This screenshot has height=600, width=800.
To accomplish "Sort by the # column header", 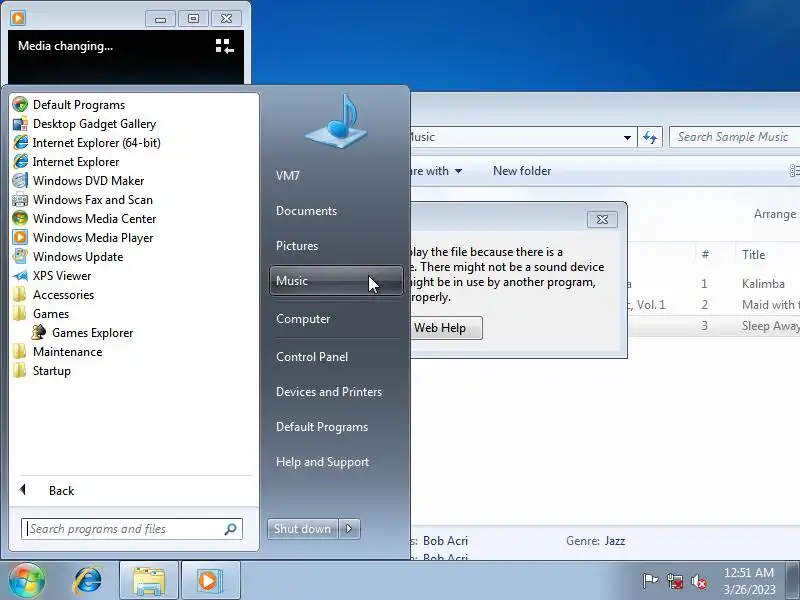I will 705,255.
